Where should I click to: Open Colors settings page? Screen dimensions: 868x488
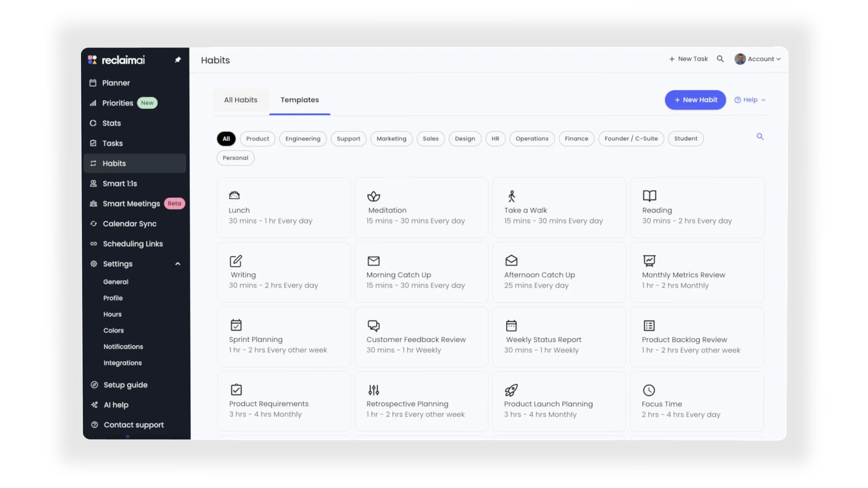pyautogui.click(x=113, y=330)
